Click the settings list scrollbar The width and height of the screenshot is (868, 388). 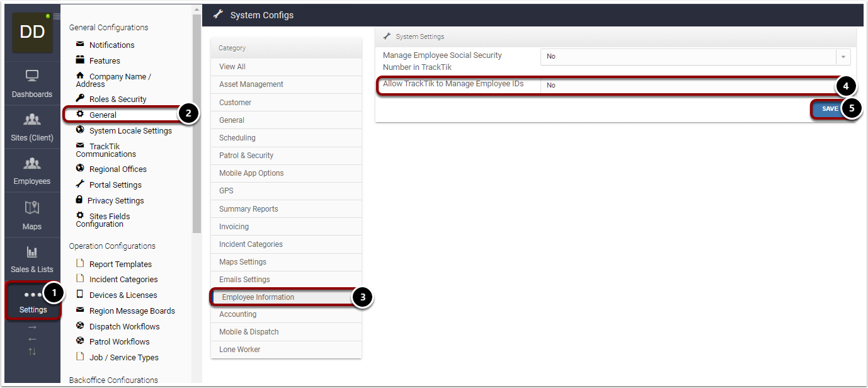(197, 123)
